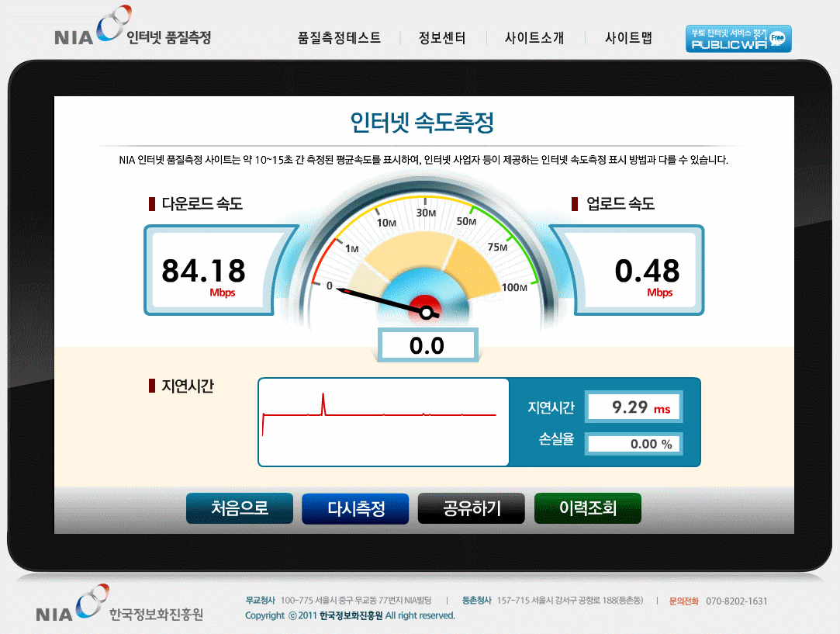Click the 100M mark on the gauge
Image resolution: width=840 pixels, height=634 pixels.
[514, 287]
